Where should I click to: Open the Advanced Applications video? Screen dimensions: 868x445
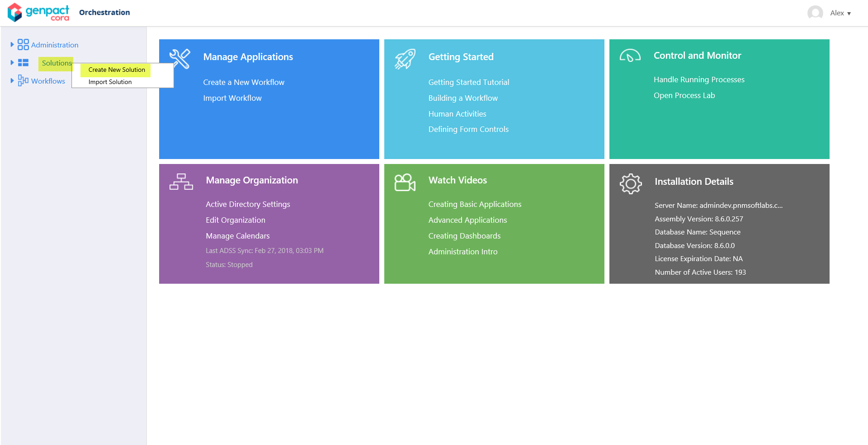467,220
